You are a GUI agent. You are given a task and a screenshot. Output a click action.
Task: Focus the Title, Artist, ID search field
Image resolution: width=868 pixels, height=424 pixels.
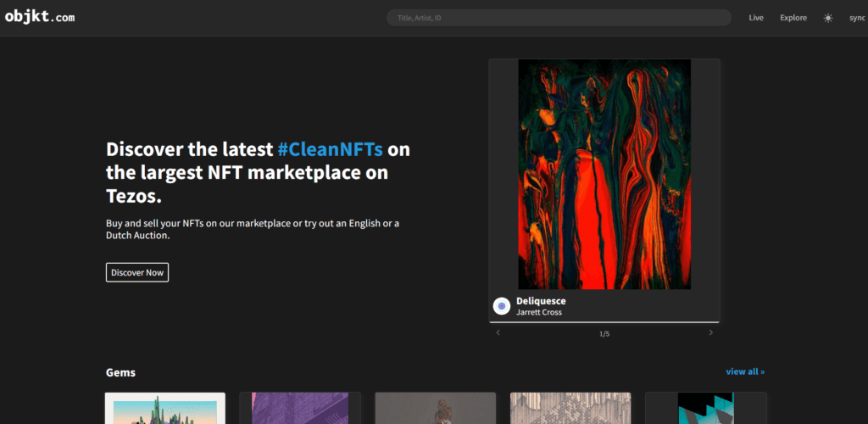point(559,18)
